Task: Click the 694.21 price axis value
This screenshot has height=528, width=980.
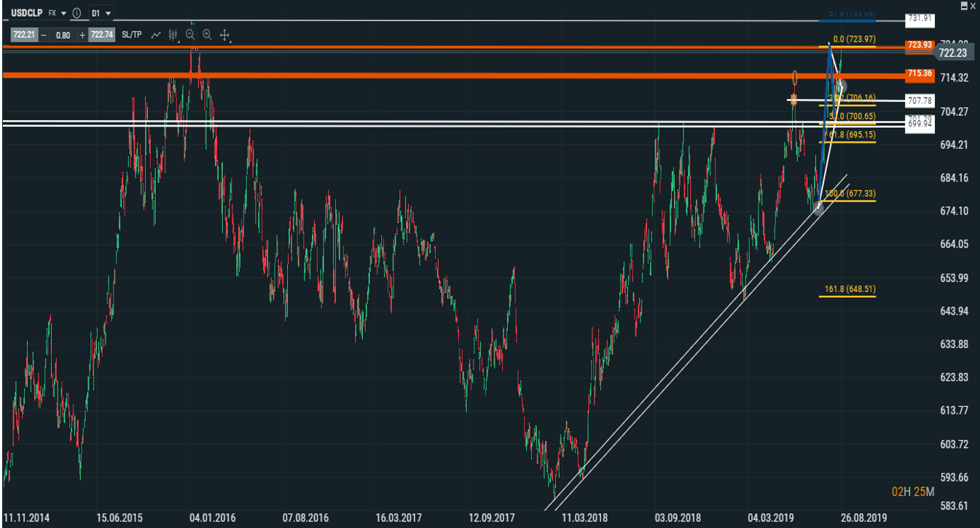Action: pyautogui.click(x=953, y=145)
